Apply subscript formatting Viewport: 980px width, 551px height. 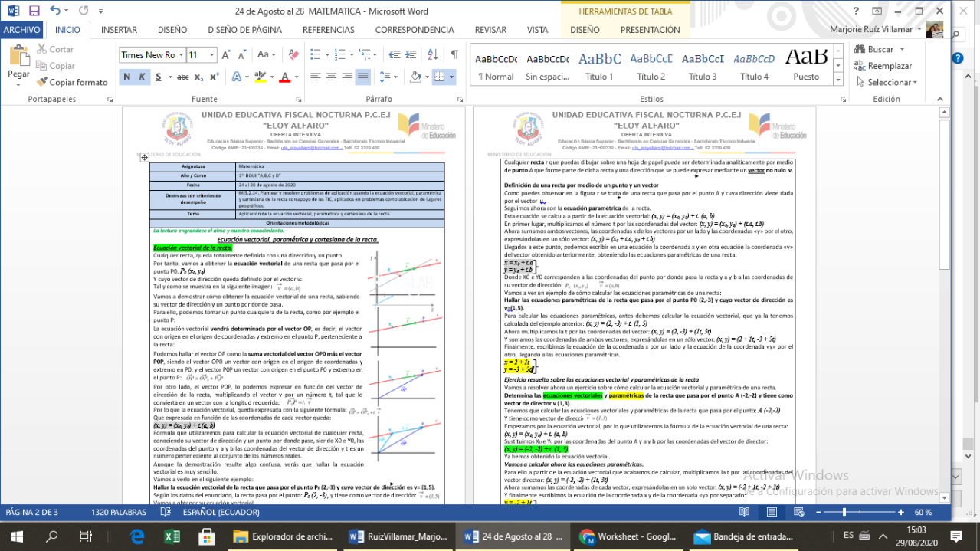click(x=198, y=77)
